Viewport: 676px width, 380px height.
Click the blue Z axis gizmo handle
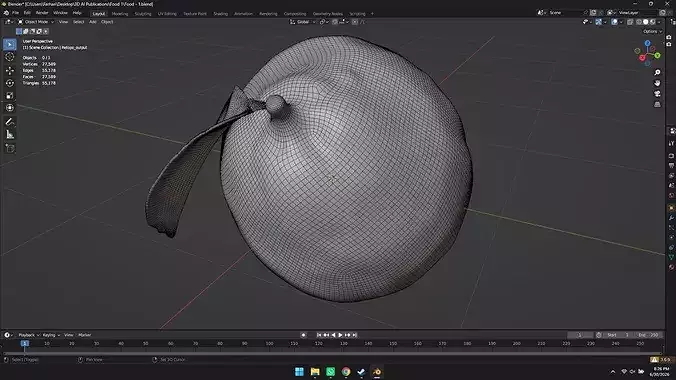[647, 43]
